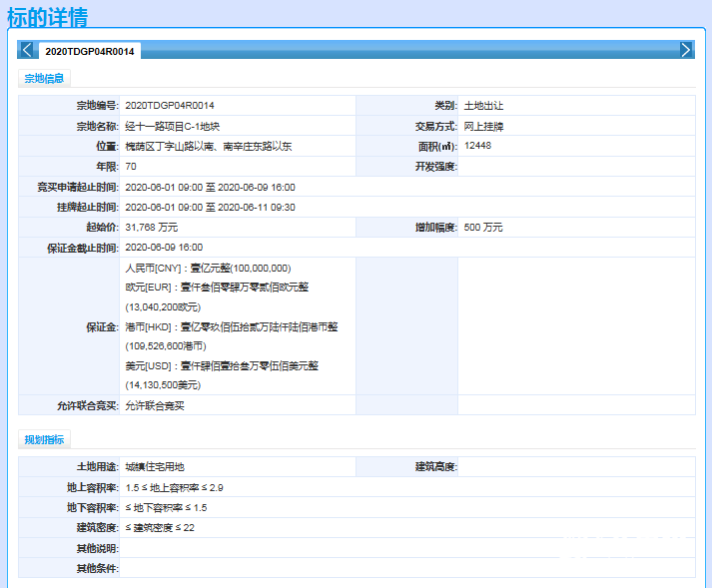
Task: Select the 人民币[CNY] deposit amount line
Action: [208, 269]
